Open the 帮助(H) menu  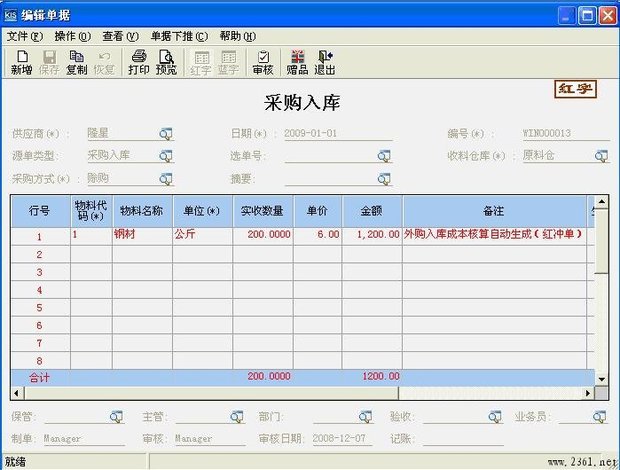coord(238,36)
